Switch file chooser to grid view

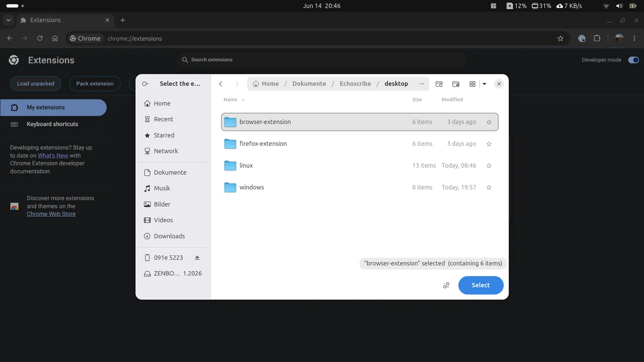coord(472,84)
